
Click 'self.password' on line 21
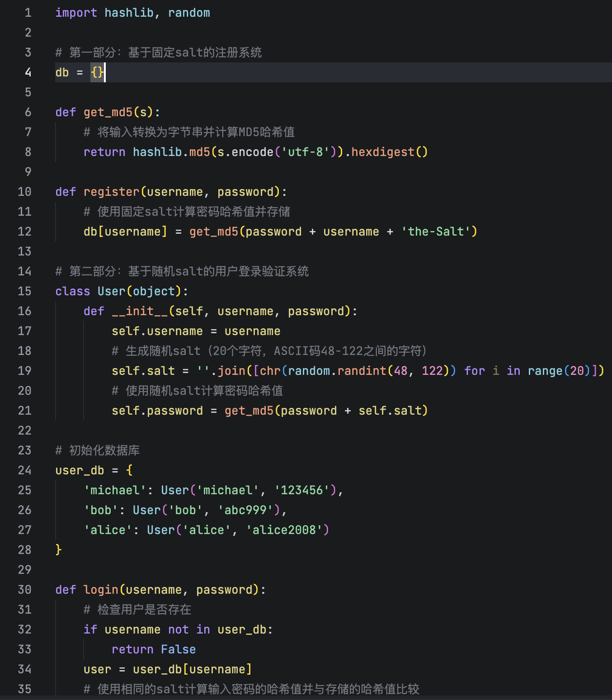[x=157, y=411]
